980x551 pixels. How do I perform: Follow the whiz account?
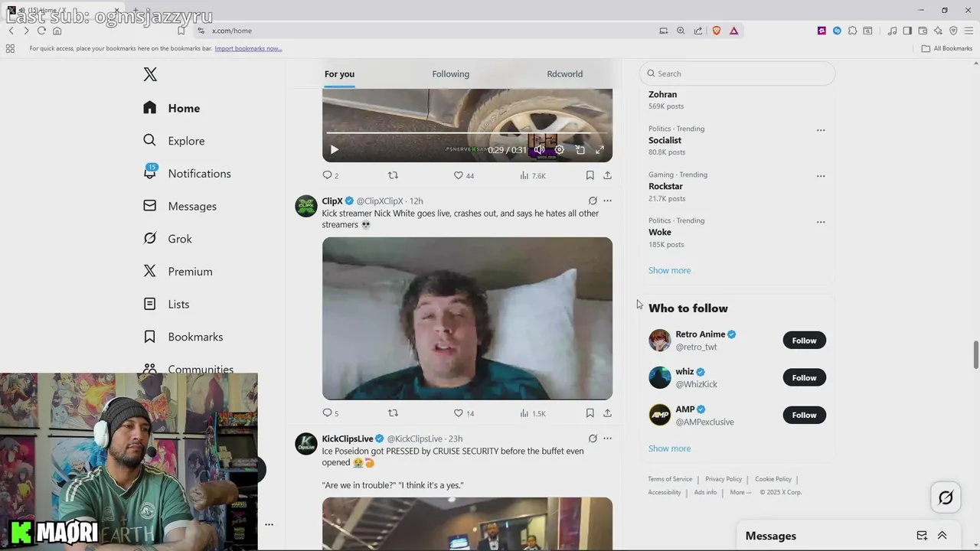pos(804,378)
